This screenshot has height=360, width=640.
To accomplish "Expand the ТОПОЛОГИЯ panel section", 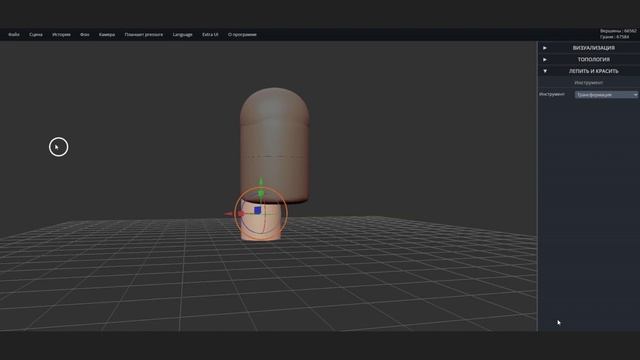I will coord(589,60).
